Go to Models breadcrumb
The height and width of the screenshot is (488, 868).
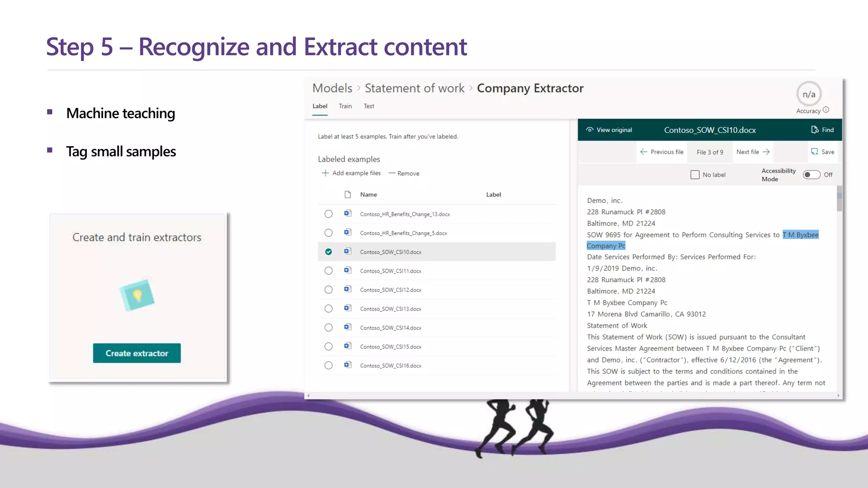pyautogui.click(x=332, y=88)
